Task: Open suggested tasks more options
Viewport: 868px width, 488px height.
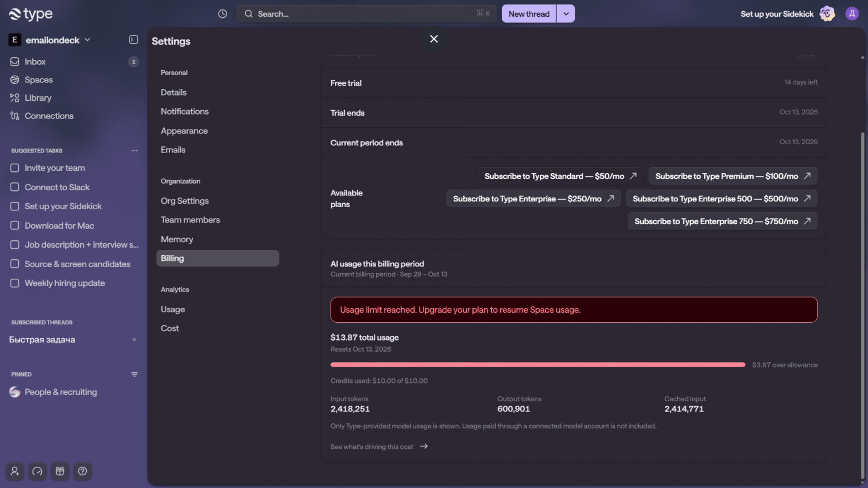Action: point(134,151)
